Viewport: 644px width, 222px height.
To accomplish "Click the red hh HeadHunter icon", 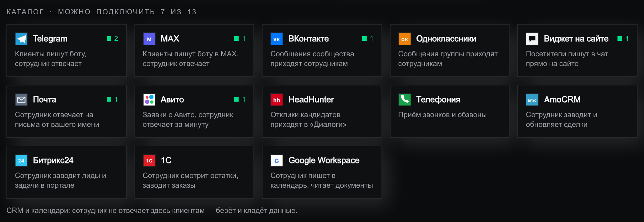I will point(277,100).
